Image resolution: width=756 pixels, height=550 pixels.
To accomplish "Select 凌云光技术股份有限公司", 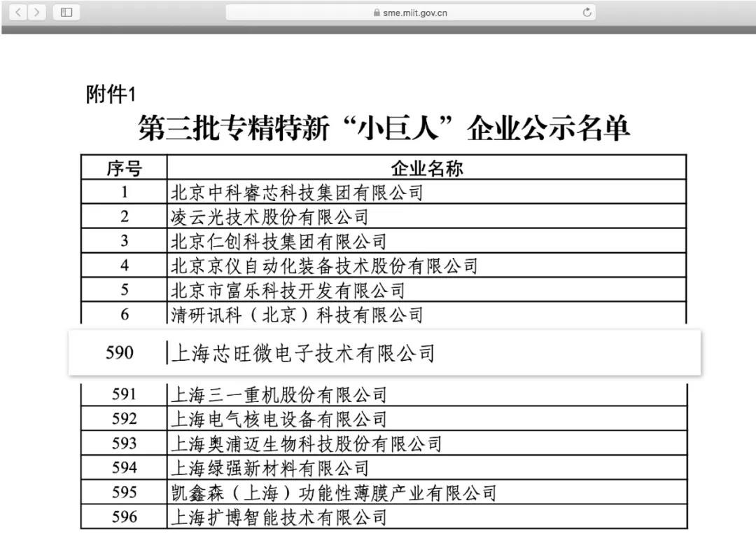I will tap(269, 217).
